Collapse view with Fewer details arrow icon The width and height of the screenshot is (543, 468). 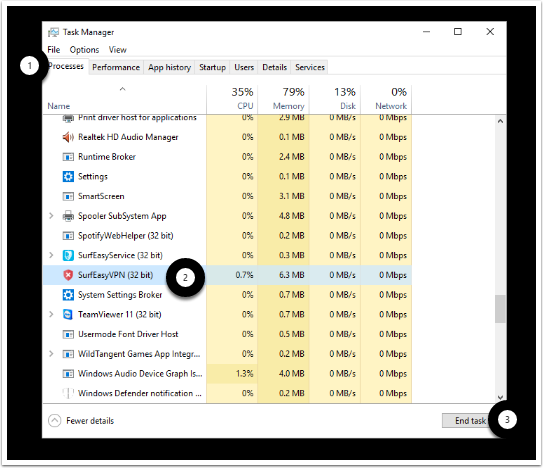point(54,421)
